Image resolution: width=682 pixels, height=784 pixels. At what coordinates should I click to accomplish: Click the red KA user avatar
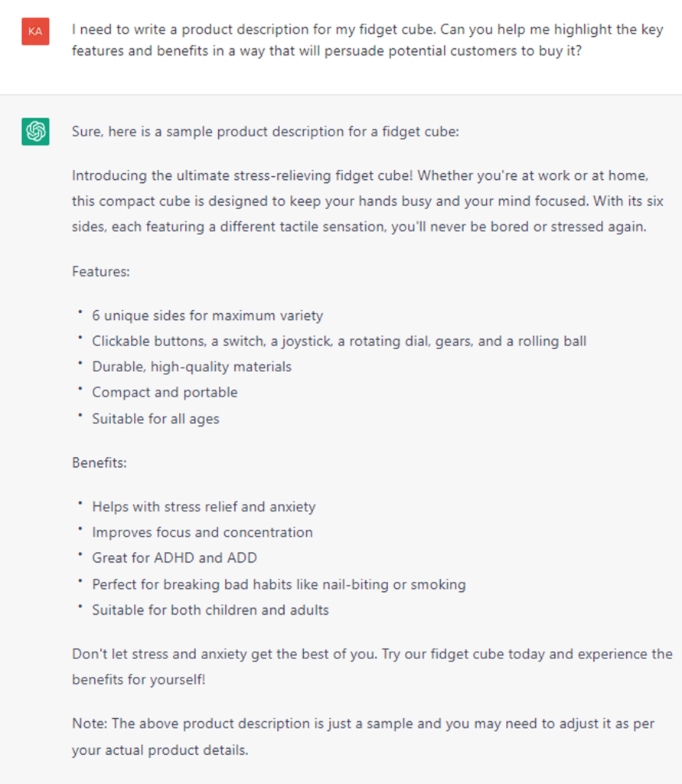(35, 31)
